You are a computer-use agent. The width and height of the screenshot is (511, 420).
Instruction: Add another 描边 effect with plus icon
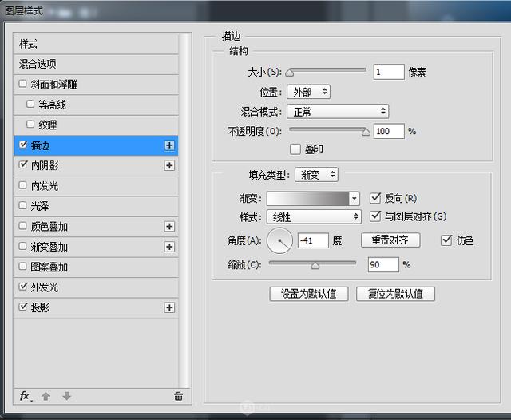(x=169, y=145)
